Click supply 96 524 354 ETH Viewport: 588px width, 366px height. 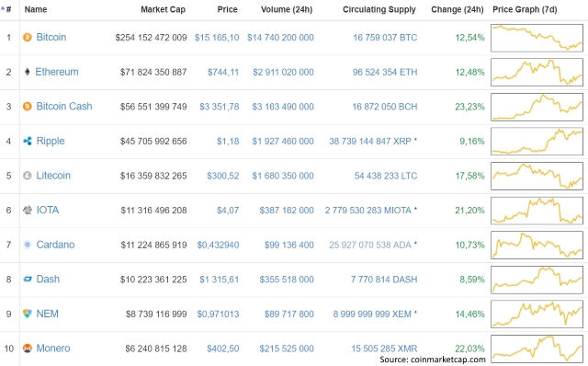click(385, 72)
